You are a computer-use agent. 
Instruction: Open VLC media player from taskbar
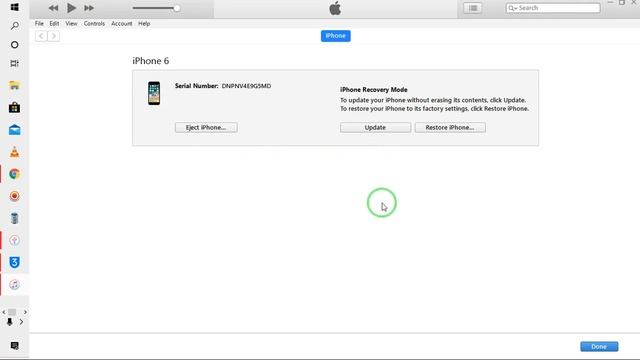coord(14,152)
